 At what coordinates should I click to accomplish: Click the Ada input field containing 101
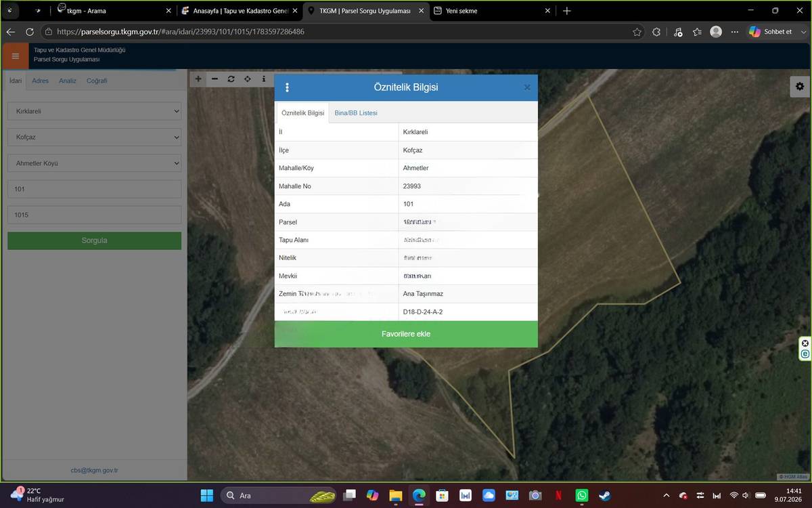pos(95,189)
